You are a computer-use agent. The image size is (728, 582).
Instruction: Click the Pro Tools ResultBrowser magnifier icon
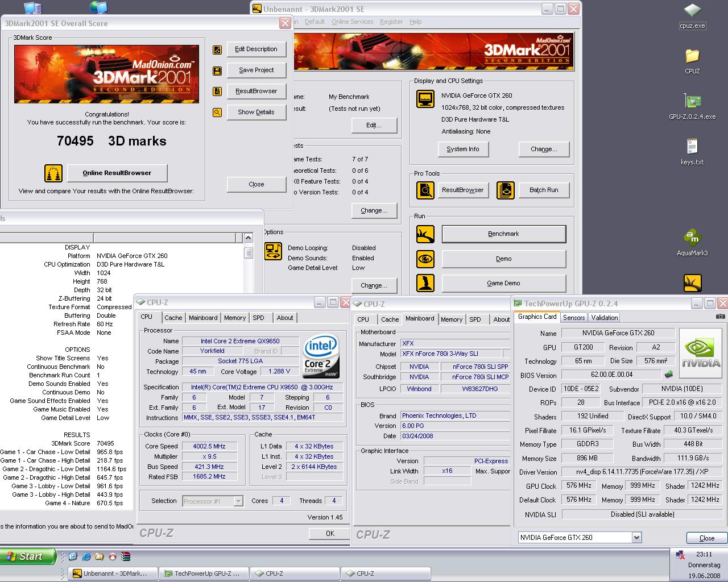coord(425,190)
